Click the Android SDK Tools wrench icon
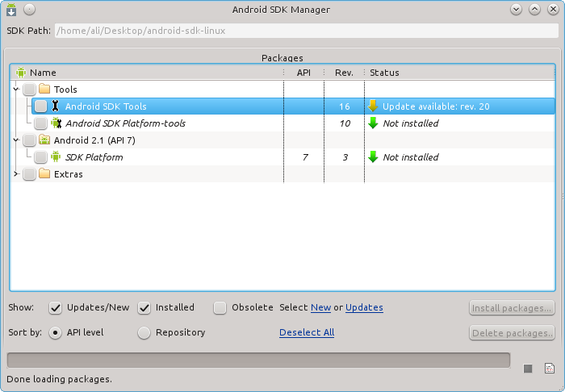Viewport: 565px width, 392px height. [x=56, y=106]
